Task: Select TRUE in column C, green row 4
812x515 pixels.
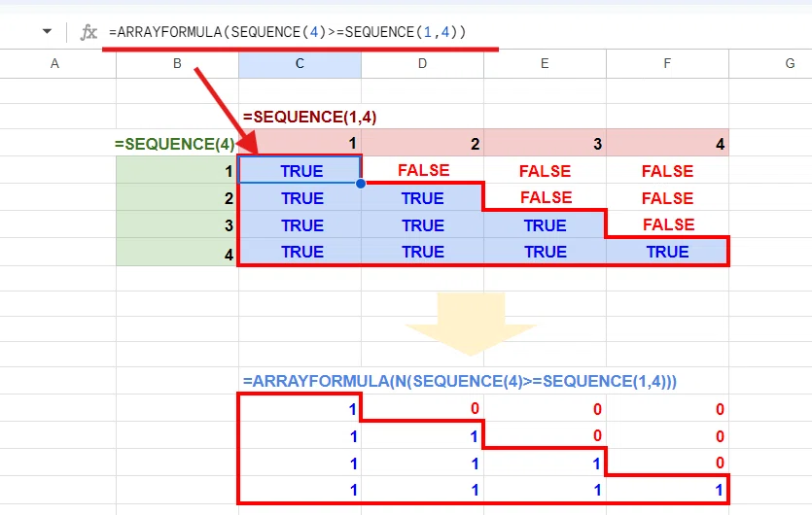Action: click(x=300, y=252)
